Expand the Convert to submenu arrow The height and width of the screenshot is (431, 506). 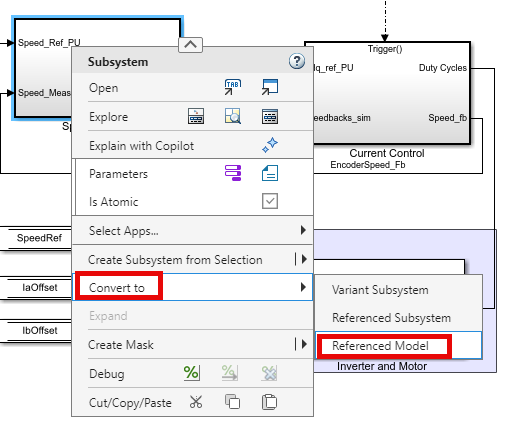click(303, 287)
